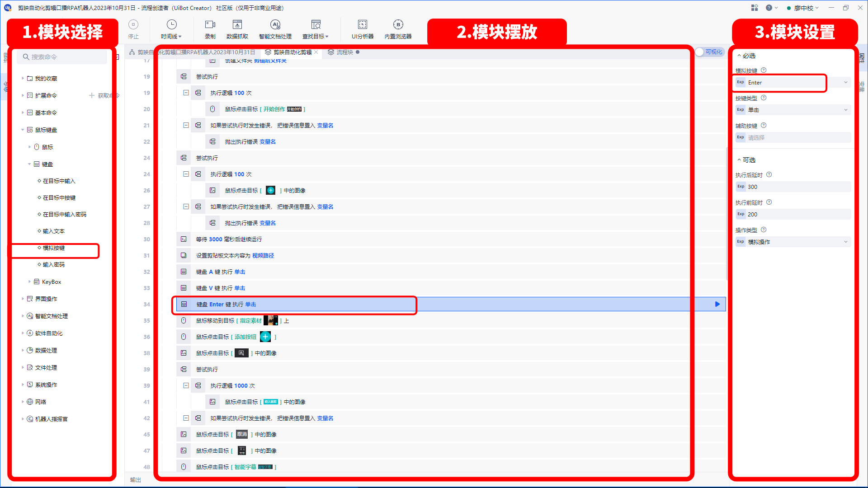Open the Built-in Browser (内置浏览器)
The image size is (868, 488).
click(x=398, y=29)
